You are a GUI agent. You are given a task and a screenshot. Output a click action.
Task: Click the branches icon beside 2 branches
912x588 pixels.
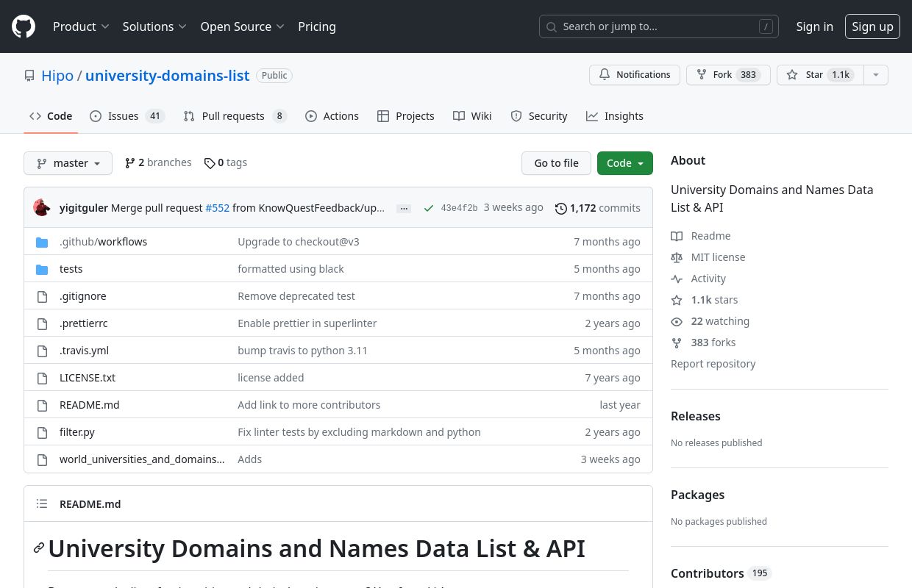pyautogui.click(x=130, y=163)
